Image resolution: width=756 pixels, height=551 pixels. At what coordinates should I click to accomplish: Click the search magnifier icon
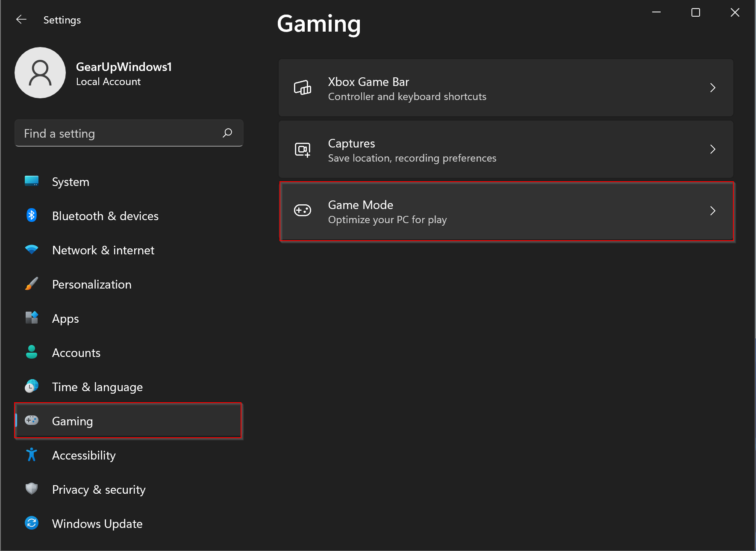tap(227, 133)
